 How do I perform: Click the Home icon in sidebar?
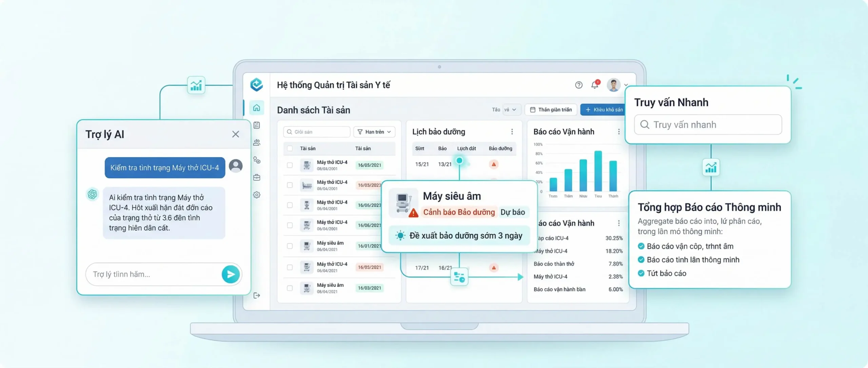(x=257, y=108)
